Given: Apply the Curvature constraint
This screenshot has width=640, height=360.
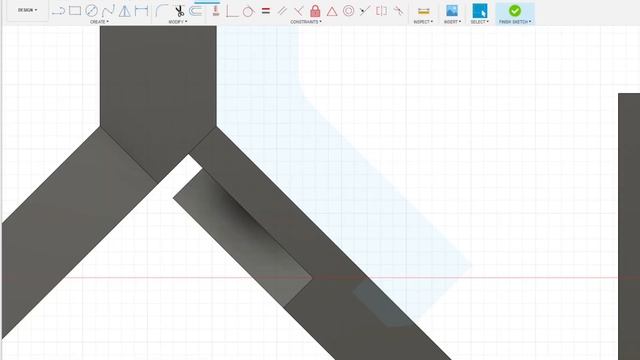Looking at the screenshot, I should pyautogui.click(x=398, y=11).
